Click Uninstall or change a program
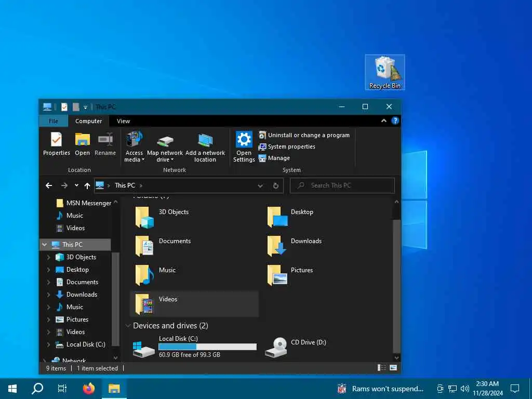 (x=304, y=135)
